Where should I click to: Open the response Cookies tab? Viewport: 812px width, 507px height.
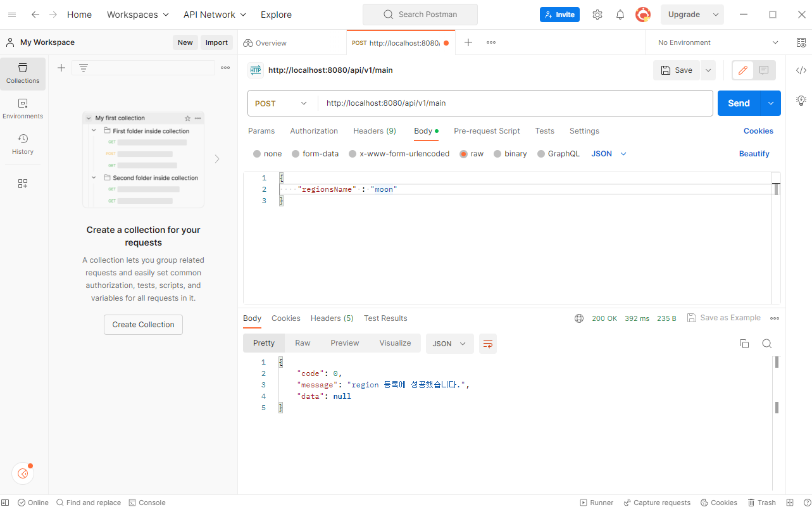pos(286,318)
